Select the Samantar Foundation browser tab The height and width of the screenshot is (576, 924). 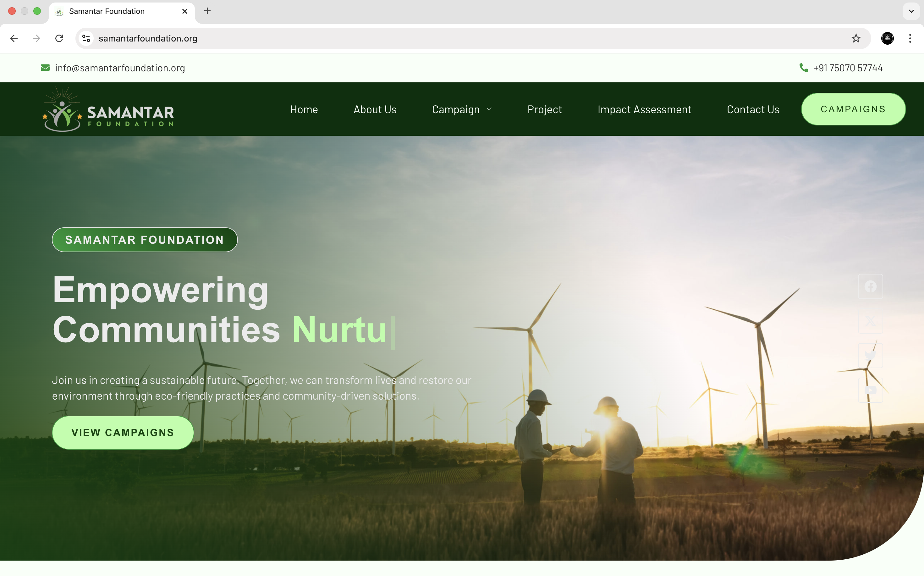[x=122, y=11]
